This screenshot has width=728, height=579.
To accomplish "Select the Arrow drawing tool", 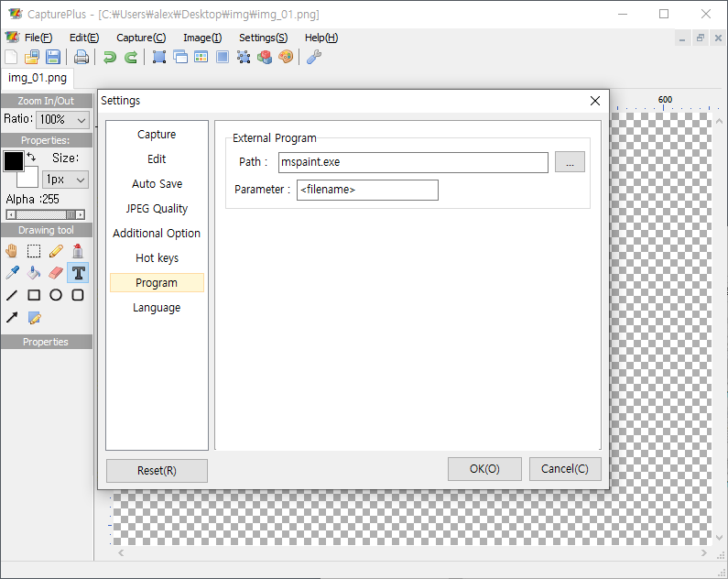I will [12, 318].
